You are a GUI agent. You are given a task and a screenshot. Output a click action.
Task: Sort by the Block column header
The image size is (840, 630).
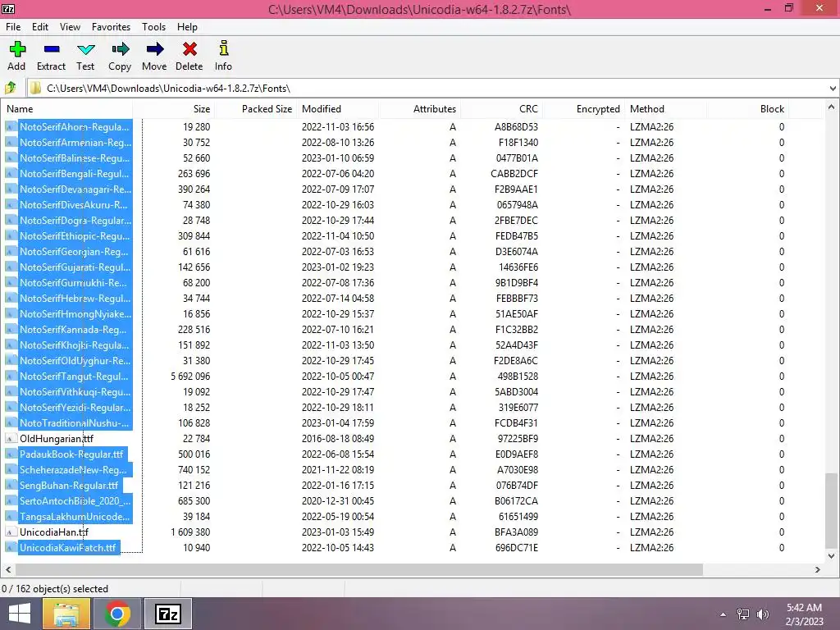[748, 109]
